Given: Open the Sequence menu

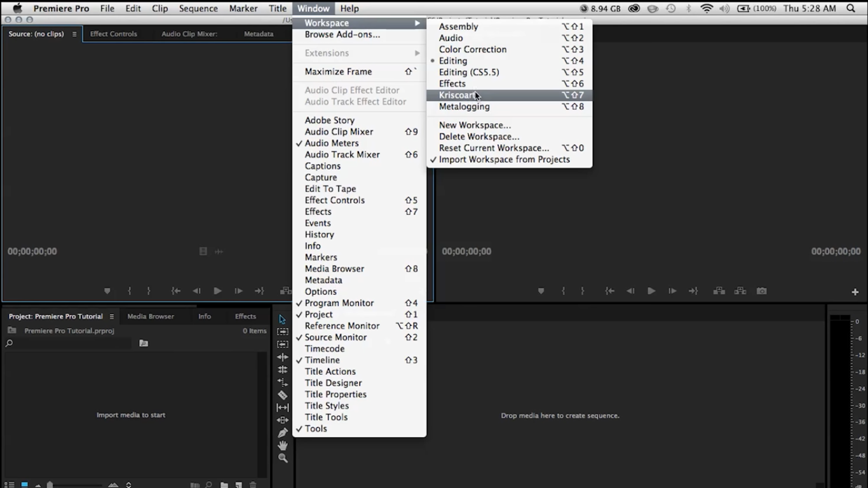Looking at the screenshot, I should (198, 8).
